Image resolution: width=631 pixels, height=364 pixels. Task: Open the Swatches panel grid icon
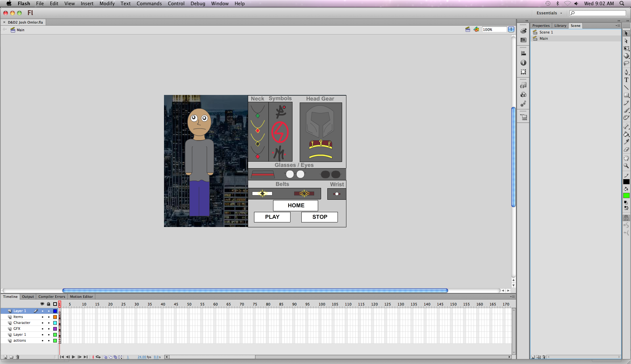[x=523, y=40]
